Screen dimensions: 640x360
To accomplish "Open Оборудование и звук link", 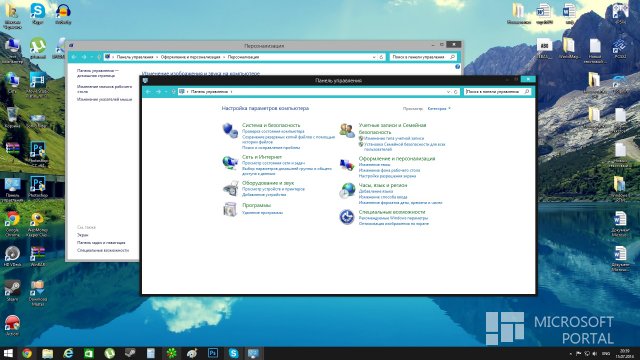I will 268,183.
